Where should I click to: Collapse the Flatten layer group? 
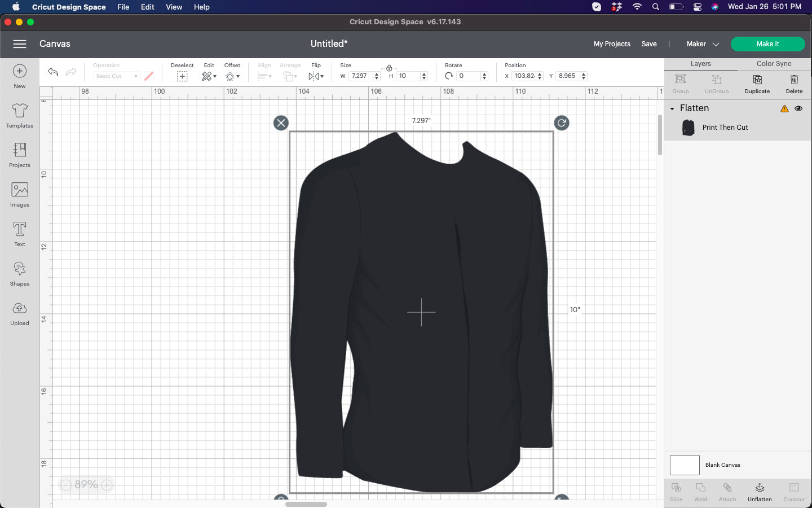672,108
